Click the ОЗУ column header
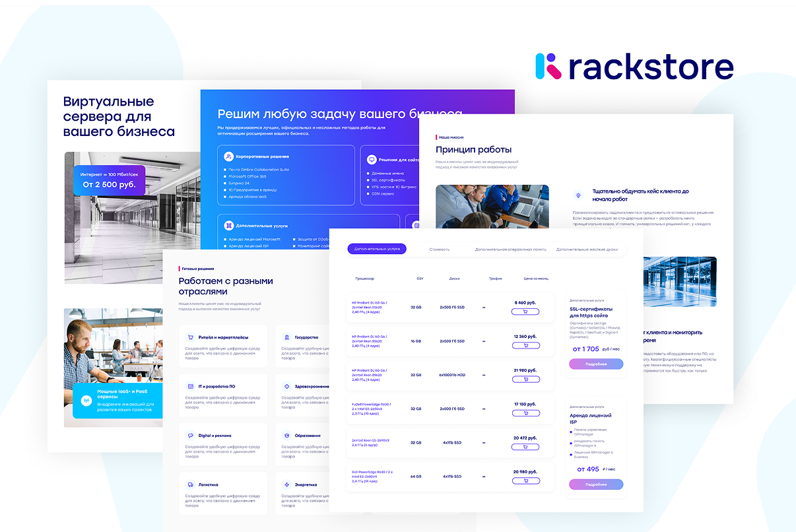Image resolution: width=796 pixels, height=532 pixels. (x=420, y=279)
